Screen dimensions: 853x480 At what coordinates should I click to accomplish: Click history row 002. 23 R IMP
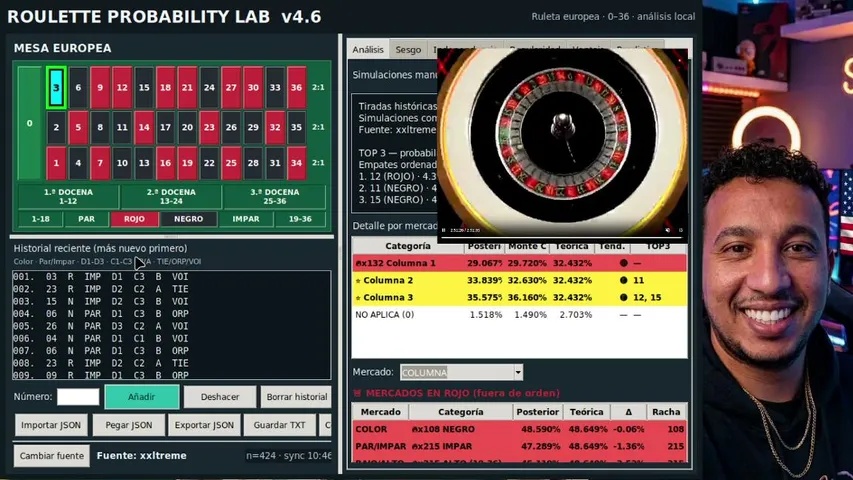171,289
